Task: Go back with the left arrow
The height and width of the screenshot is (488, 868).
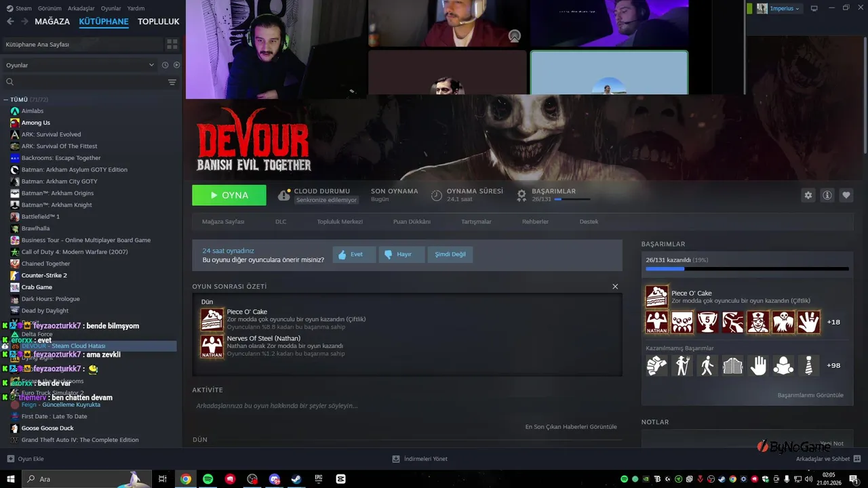Action: [10, 22]
